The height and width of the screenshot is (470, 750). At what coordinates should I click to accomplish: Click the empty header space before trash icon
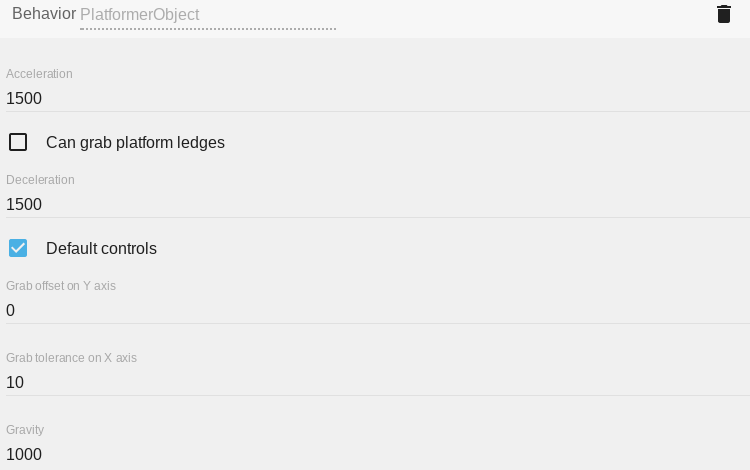click(520, 15)
